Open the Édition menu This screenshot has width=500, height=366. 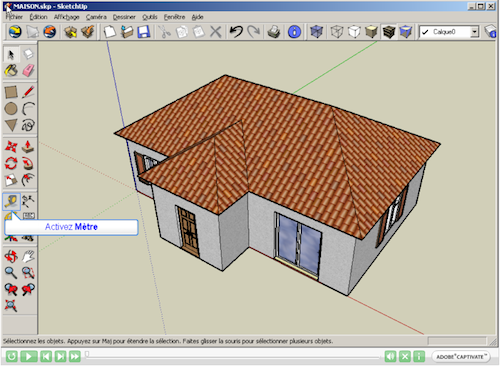tap(38, 17)
